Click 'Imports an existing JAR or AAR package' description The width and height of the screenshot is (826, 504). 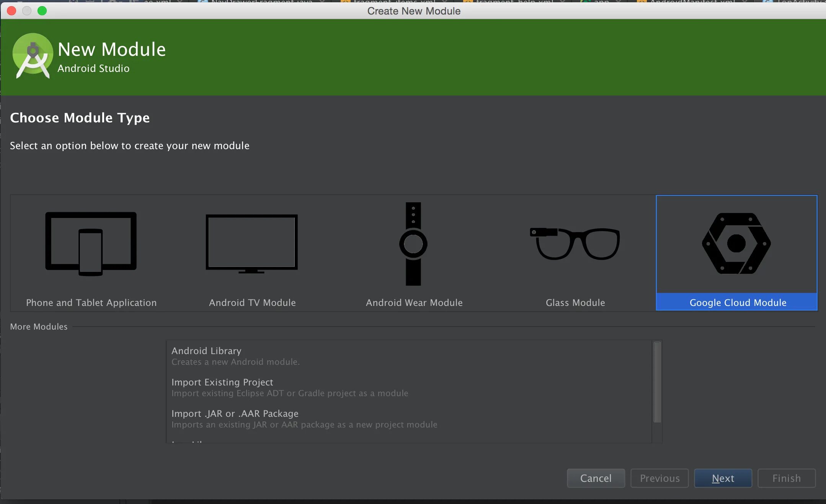click(x=304, y=424)
